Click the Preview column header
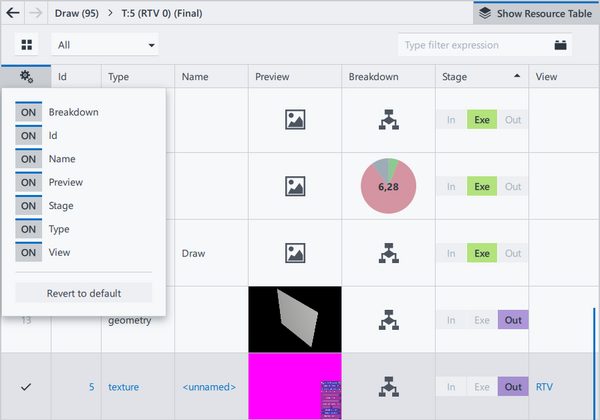The image size is (600, 420). [295, 77]
